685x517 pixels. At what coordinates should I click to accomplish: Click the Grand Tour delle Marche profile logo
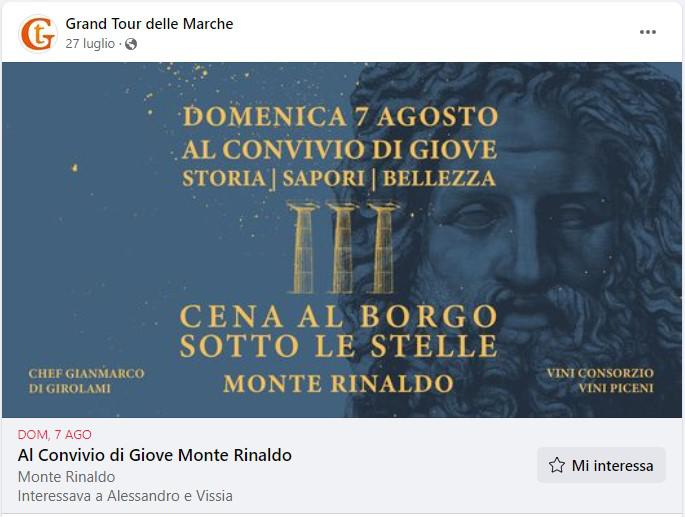pyautogui.click(x=37, y=33)
